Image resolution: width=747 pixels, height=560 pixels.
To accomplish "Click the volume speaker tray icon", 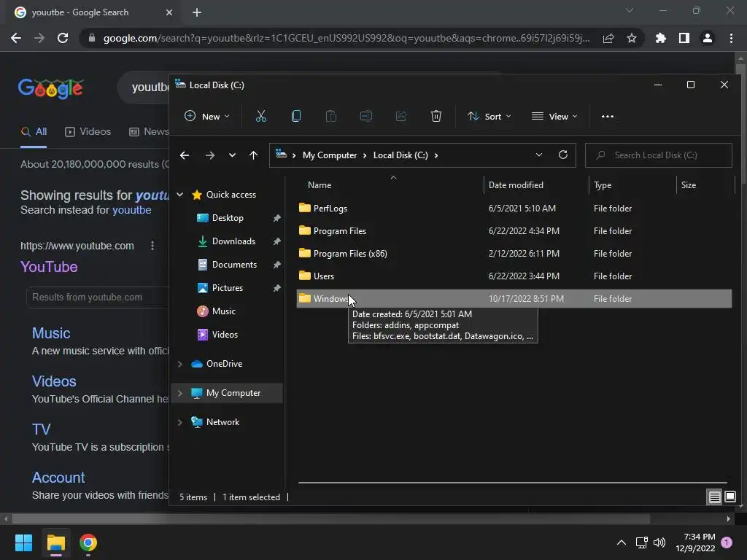I will [659, 542].
